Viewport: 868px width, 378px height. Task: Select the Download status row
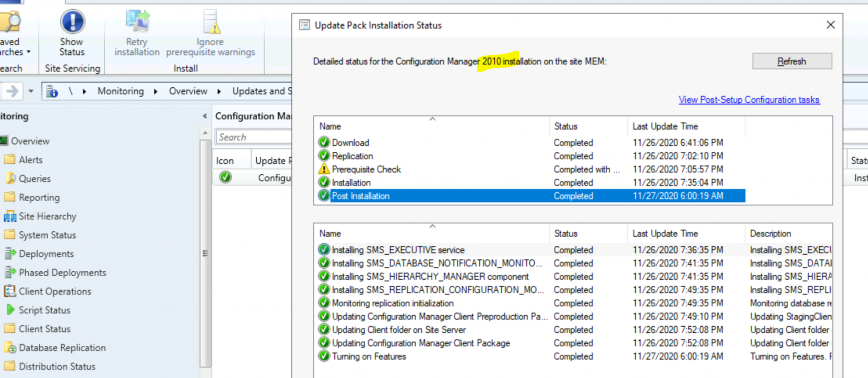pyautogui.click(x=531, y=143)
